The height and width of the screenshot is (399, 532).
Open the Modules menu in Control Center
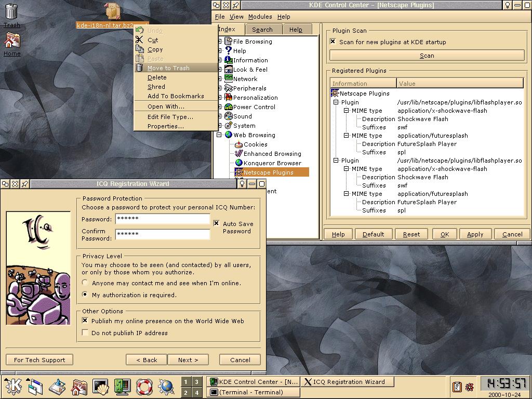(x=260, y=17)
